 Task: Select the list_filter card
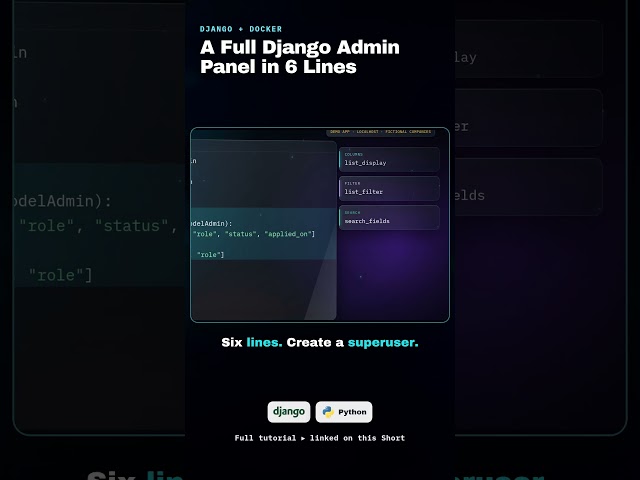389,188
